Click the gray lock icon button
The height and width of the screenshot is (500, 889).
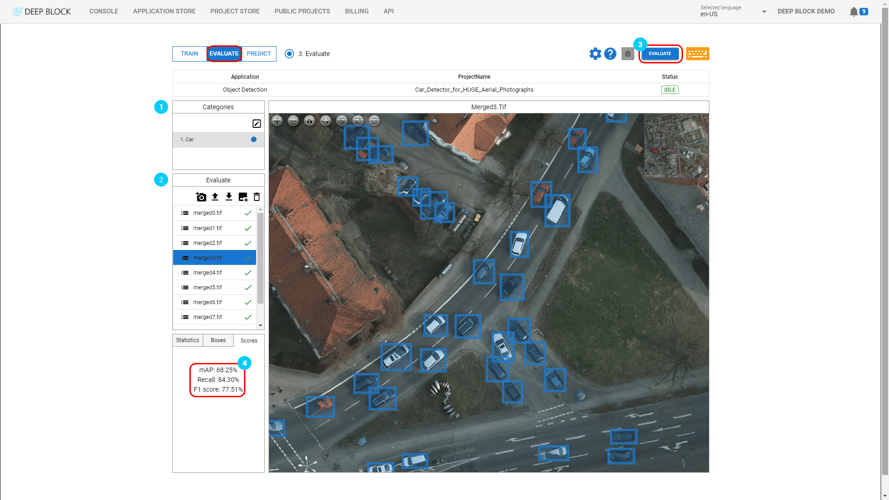(628, 54)
